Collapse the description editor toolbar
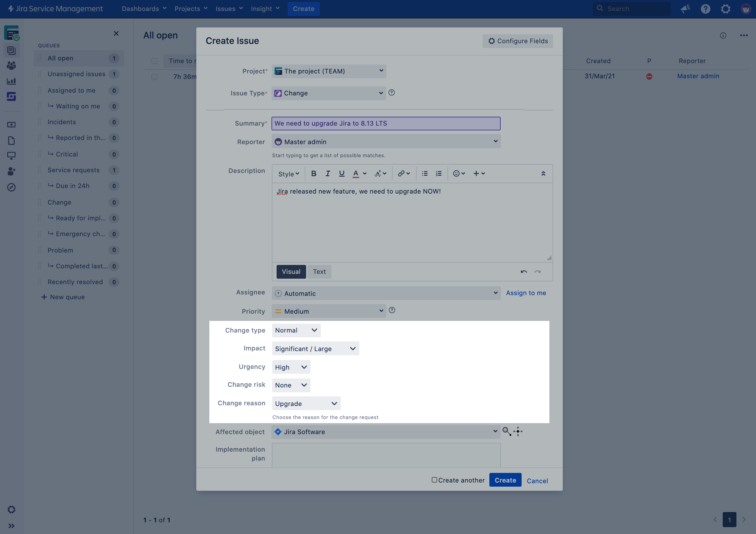This screenshot has height=534, width=756. (x=543, y=174)
